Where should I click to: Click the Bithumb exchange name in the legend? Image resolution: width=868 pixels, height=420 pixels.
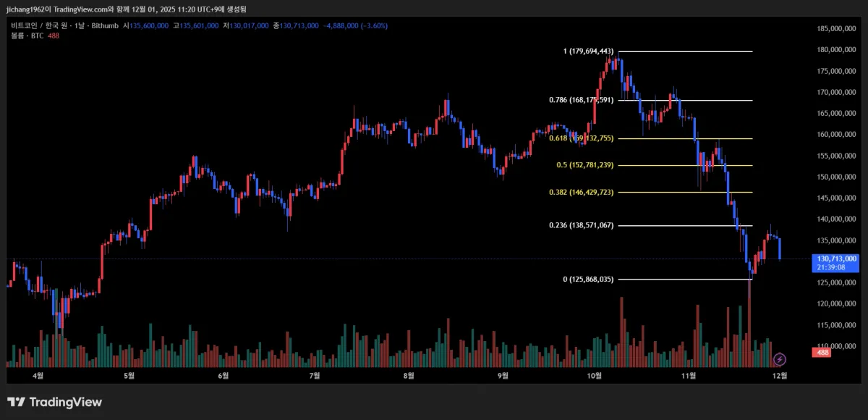tap(105, 25)
